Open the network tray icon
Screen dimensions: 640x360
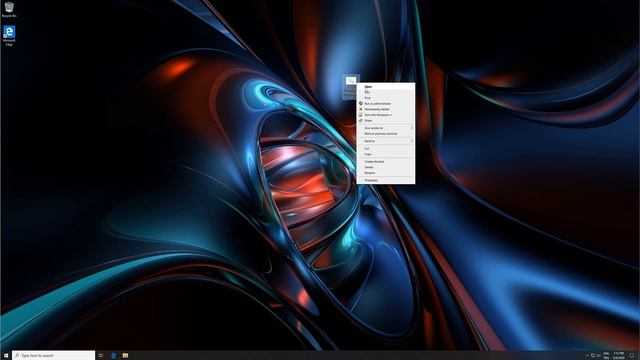(x=593, y=356)
